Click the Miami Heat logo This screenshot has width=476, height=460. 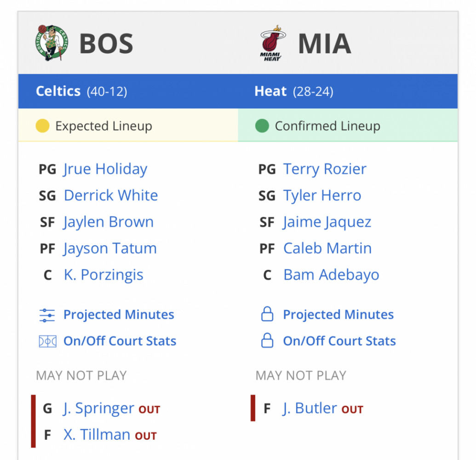[x=273, y=43]
